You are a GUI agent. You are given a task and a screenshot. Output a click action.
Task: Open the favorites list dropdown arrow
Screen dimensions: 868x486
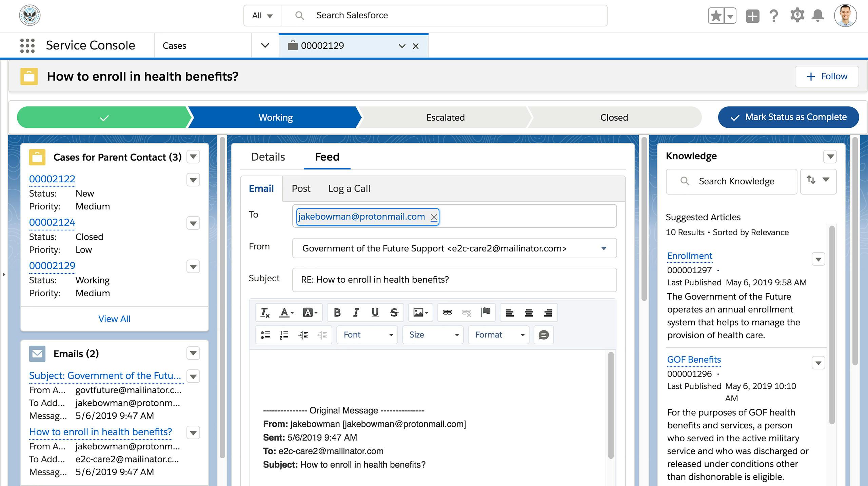tap(730, 16)
